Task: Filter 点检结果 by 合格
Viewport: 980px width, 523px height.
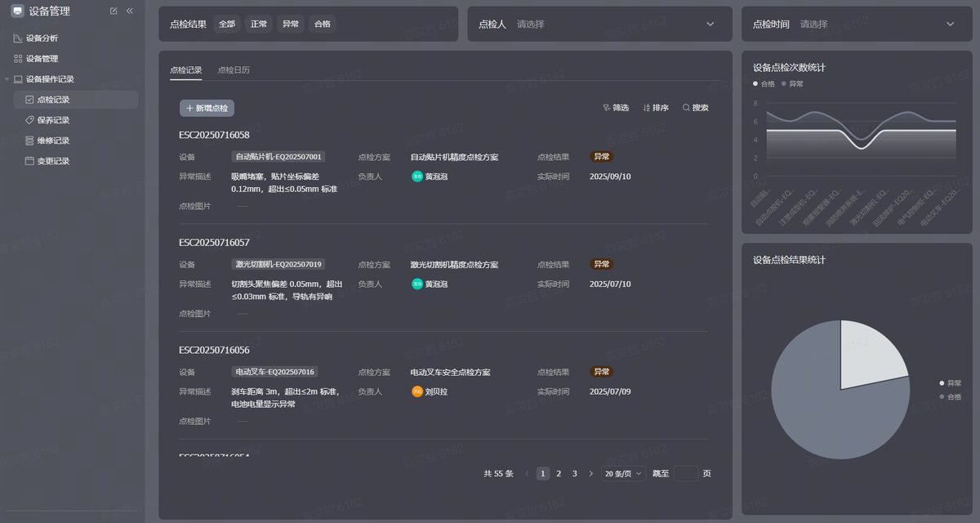Action: 322,24
